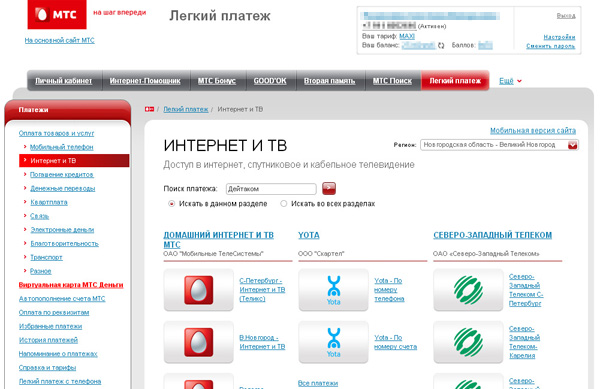Select Интернет и ТВ in the sidebar
This screenshot has width=600, height=389.
click(x=74, y=161)
